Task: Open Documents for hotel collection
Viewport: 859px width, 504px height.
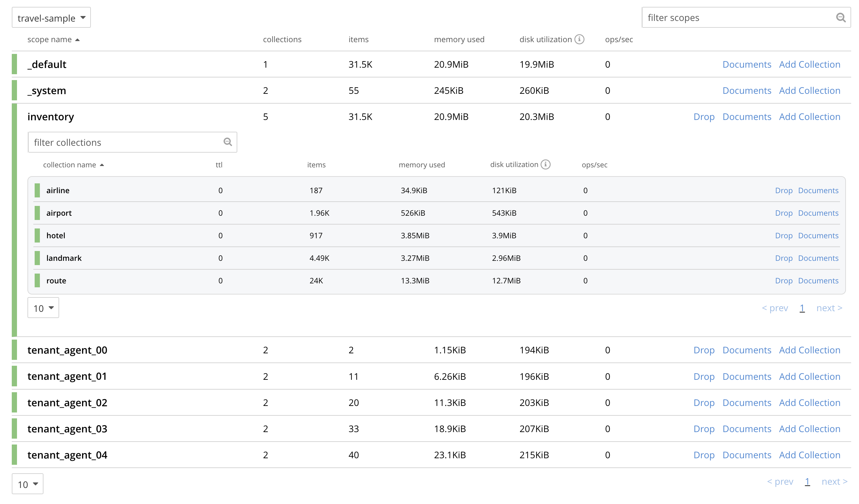Action: point(818,236)
